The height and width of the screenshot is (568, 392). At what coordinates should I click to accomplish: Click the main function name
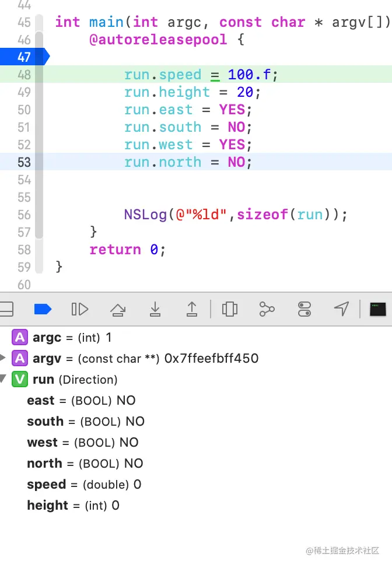107,22
